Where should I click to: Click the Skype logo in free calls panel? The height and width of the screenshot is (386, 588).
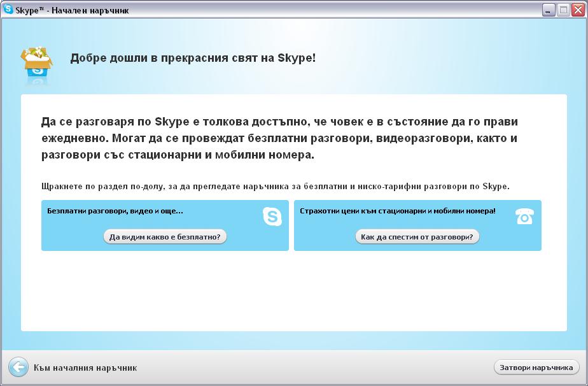tap(272, 217)
